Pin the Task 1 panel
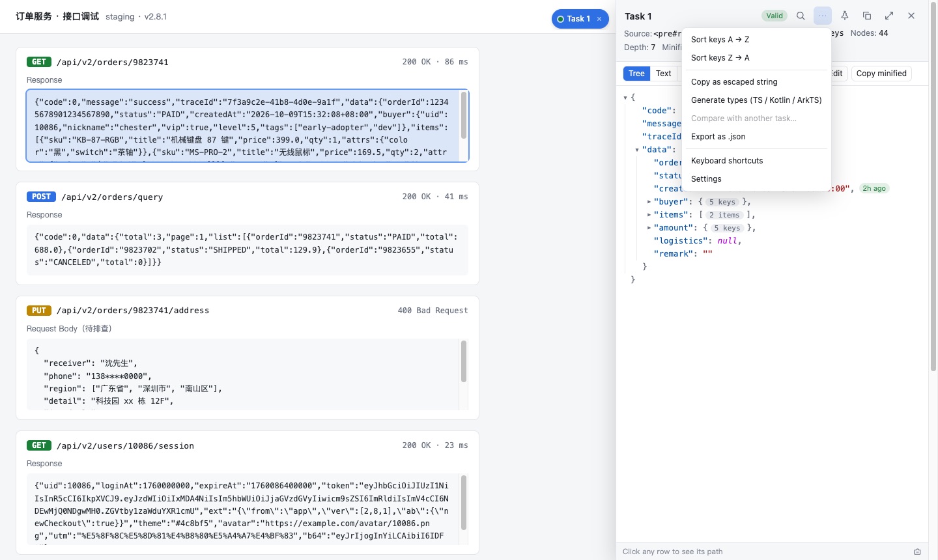The width and height of the screenshot is (938, 560). tap(845, 16)
